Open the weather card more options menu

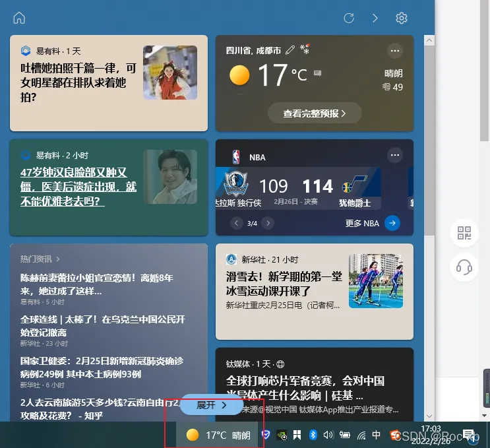(394, 51)
